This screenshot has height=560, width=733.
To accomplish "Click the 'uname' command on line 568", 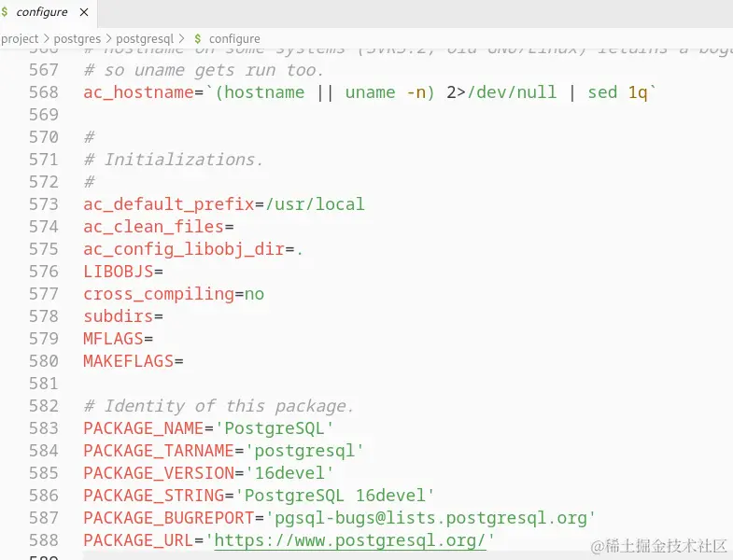I will point(371,92).
